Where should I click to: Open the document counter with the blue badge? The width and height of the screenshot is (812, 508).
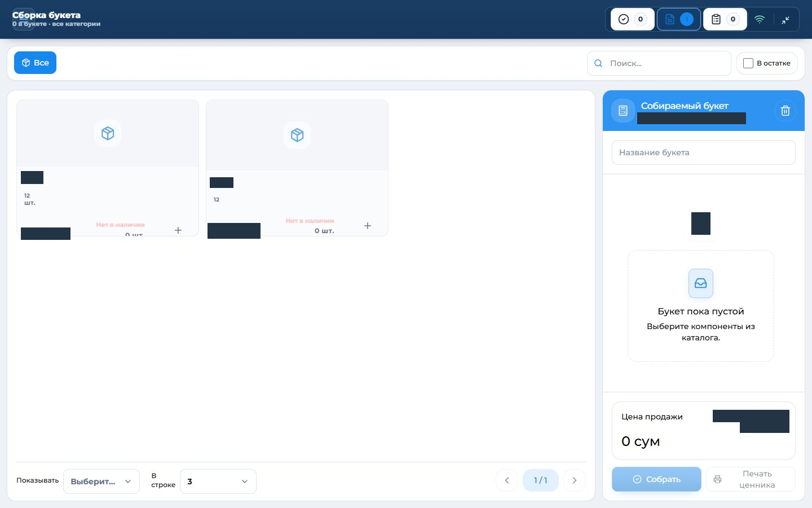(679, 19)
